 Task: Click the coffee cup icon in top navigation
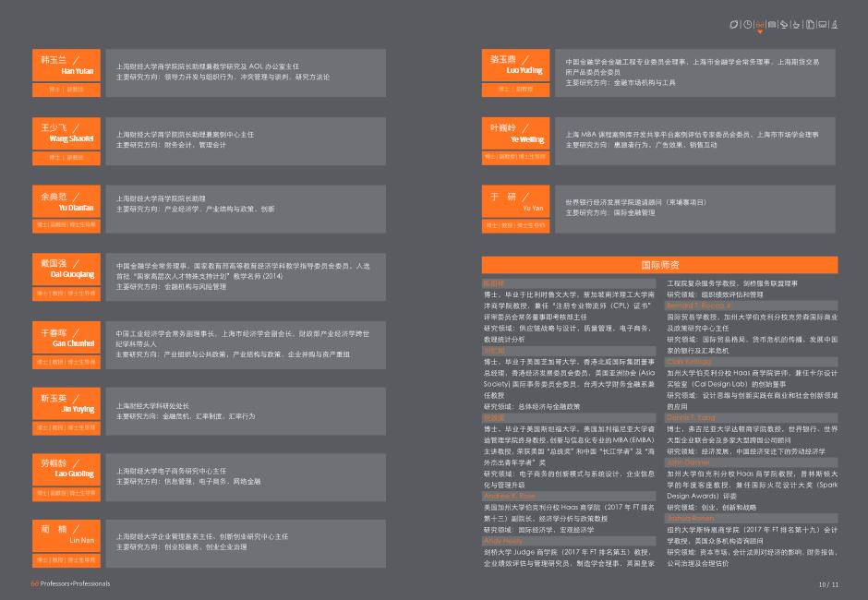click(x=796, y=23)
